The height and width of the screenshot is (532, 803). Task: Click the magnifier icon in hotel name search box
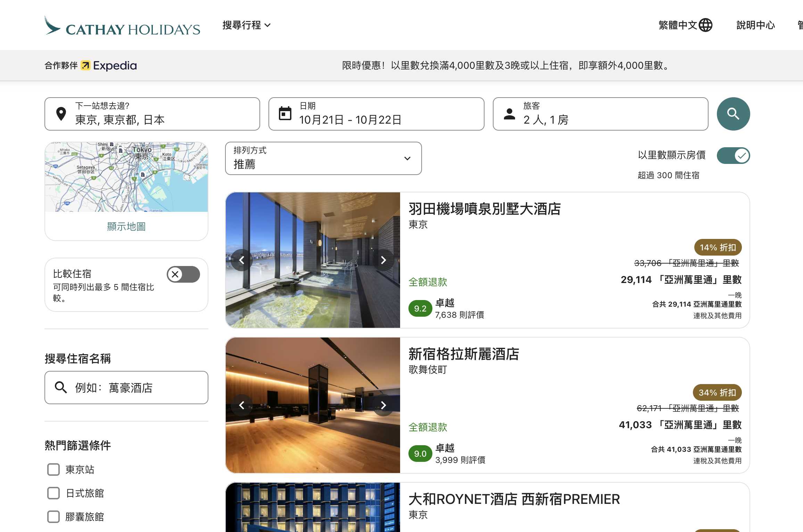tap(61, 388)
